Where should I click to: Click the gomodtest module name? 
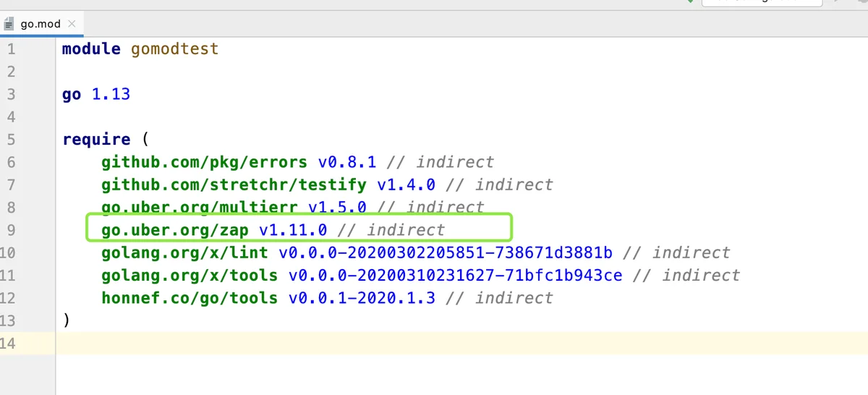[174, 49]
